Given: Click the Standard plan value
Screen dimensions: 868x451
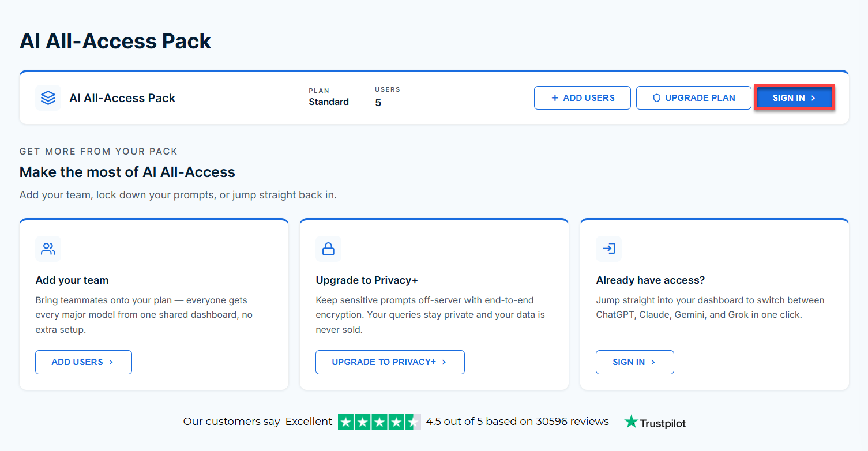Looking at the screenshot, I should [x=329, y=102].
